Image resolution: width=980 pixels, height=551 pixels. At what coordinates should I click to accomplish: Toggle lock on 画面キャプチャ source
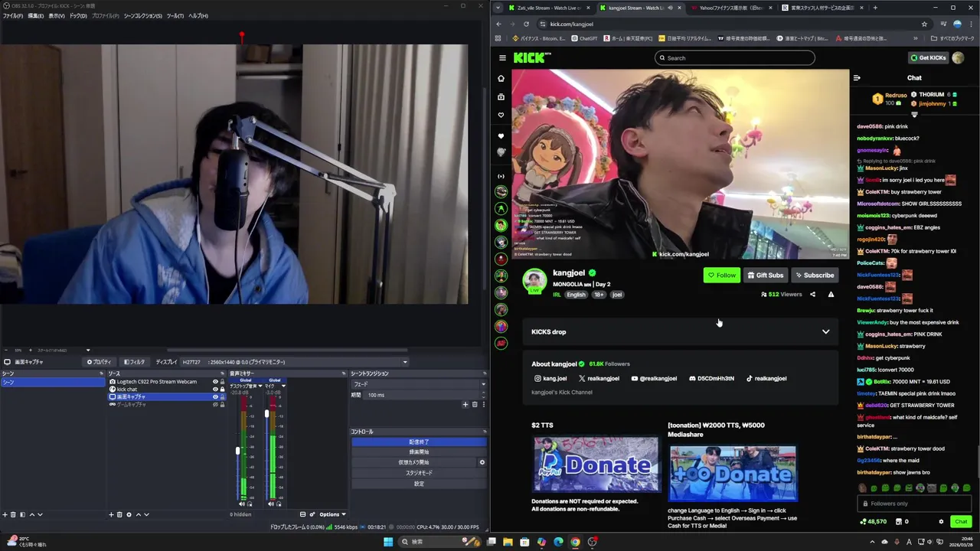point(223,397)
